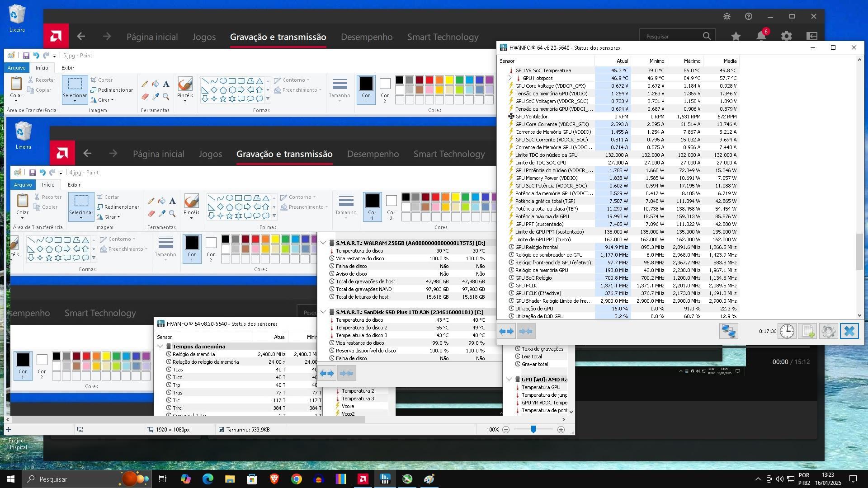Viewport: 868px width, 488px height.
Task: Go back in AMD Software navigation
Action: click(81, 37)
